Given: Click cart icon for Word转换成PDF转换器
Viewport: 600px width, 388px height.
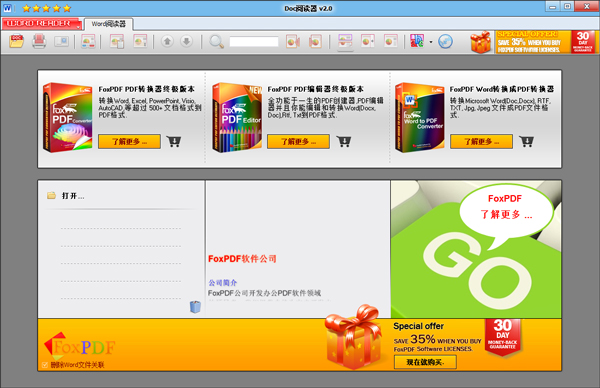Looking at the screenshot, I should 527,142.
